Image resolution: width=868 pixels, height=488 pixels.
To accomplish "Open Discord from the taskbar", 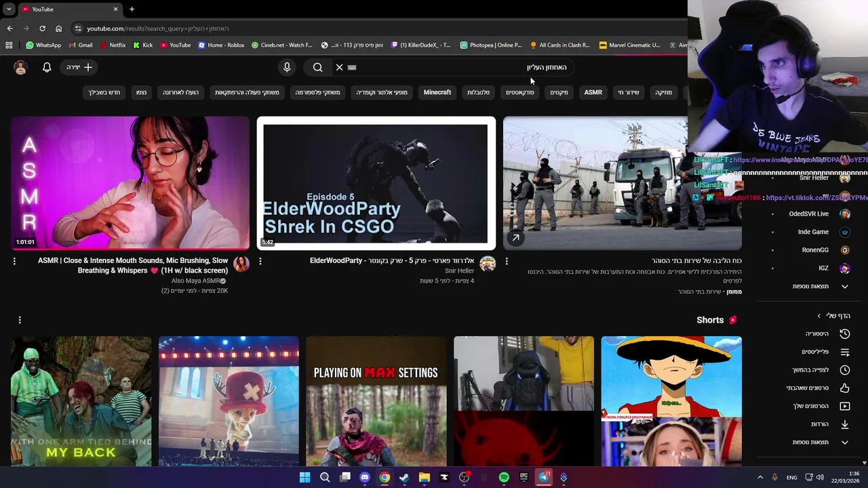I will point(365,478).
